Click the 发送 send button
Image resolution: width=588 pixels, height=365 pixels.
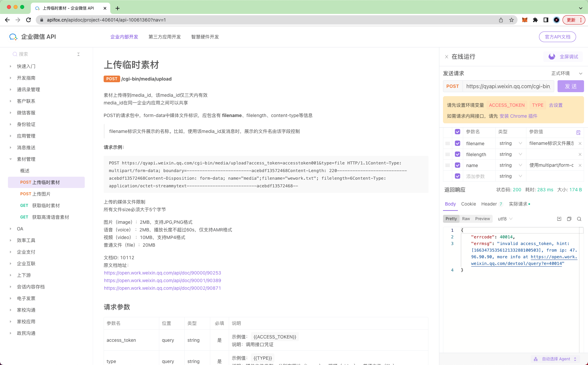point(570,86)
